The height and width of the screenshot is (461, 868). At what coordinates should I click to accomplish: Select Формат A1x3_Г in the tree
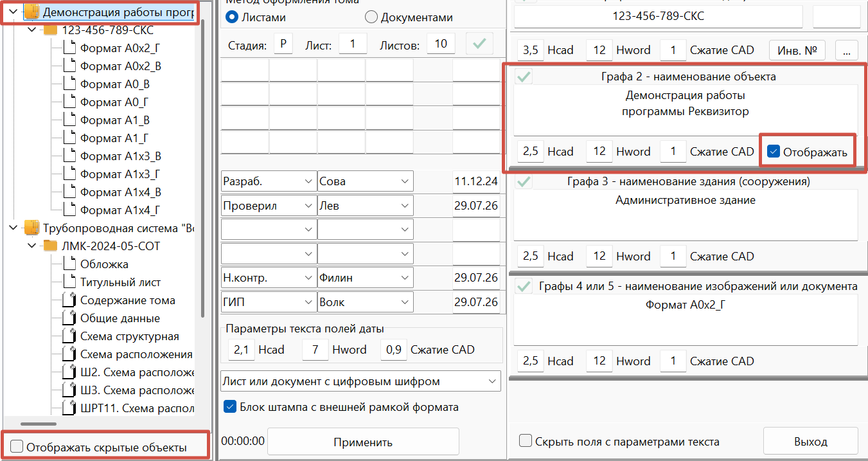coord(120,174)
